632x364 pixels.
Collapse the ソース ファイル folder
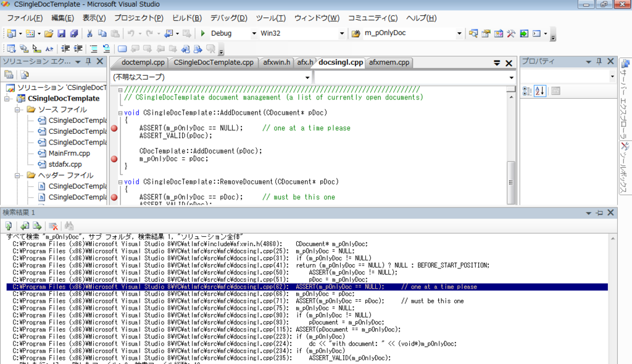(x=17, y=109)
